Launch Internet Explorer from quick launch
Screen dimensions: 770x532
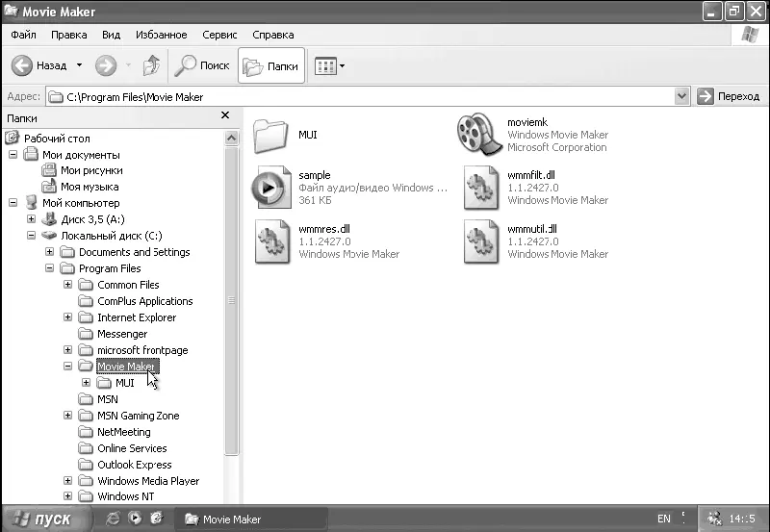click(113, 519)
